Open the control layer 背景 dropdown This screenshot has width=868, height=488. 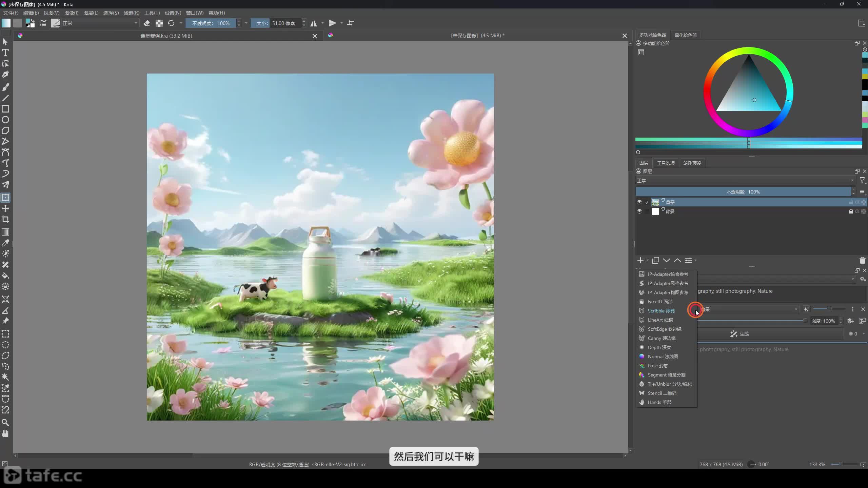pyautogui.click(x=749, y=309)
